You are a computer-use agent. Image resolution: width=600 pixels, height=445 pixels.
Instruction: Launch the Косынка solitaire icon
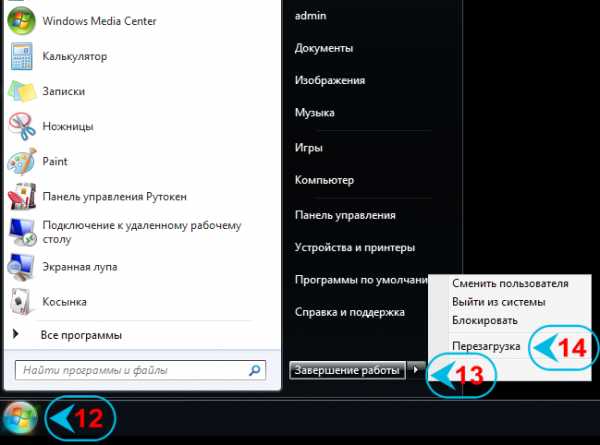pyautogui.click(x=22, y=300)
